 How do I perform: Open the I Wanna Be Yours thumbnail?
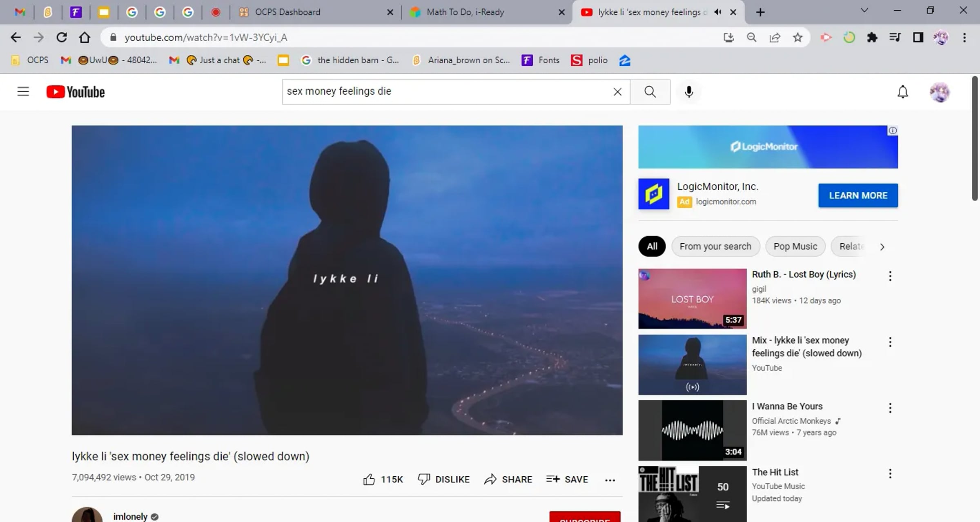pyautogui.click(x=692, y=430)
